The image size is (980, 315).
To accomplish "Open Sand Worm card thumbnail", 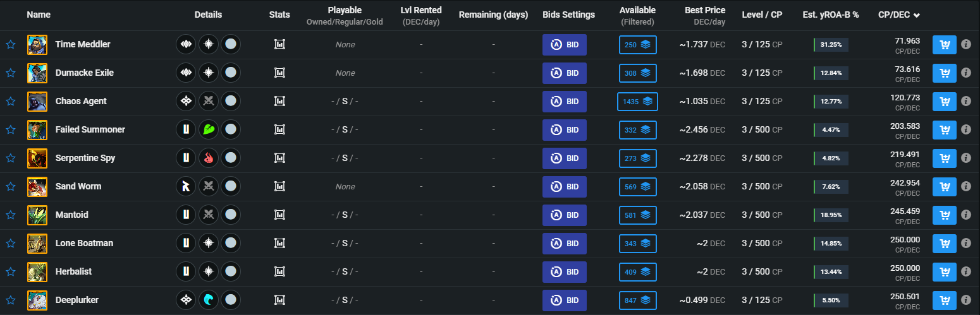I will pyautogui.click(x=37, y=187).
